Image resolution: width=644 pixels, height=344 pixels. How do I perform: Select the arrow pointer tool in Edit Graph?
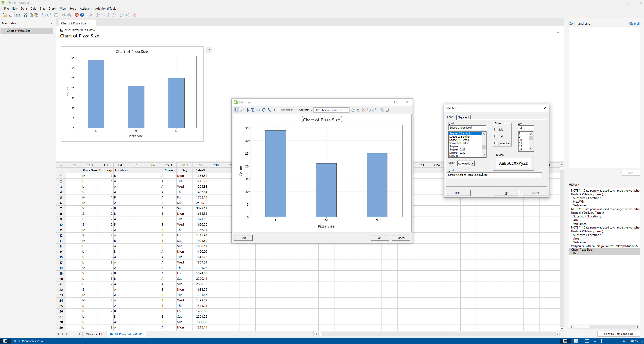click(x=236, y=110)
